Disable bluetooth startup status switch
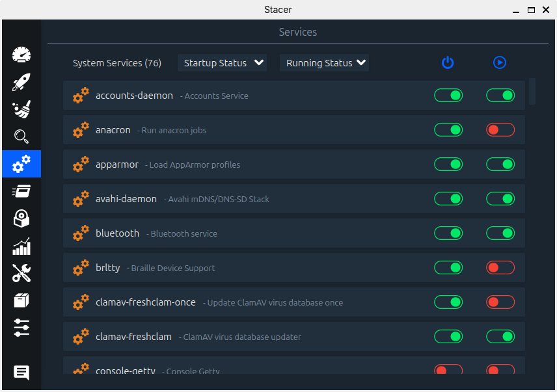Screen dimensions: 557x392 click(448, 233)
